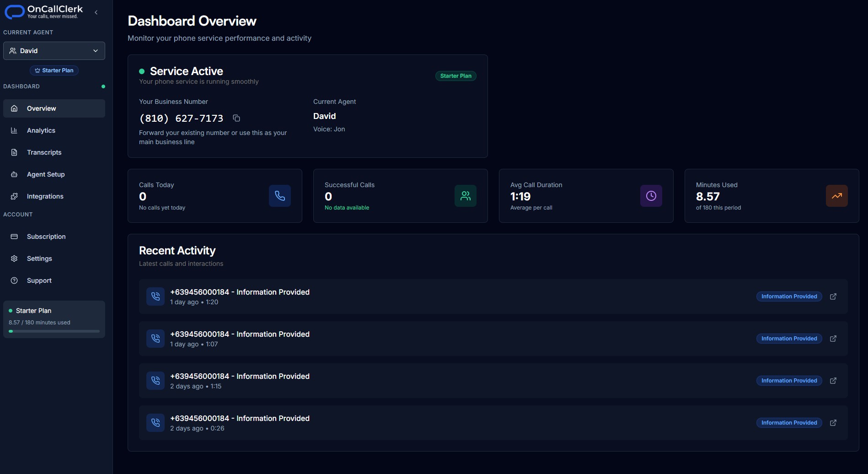Open the Subscription page
Viewport: 868px width, 474px height.
click(x=46, y=237)
